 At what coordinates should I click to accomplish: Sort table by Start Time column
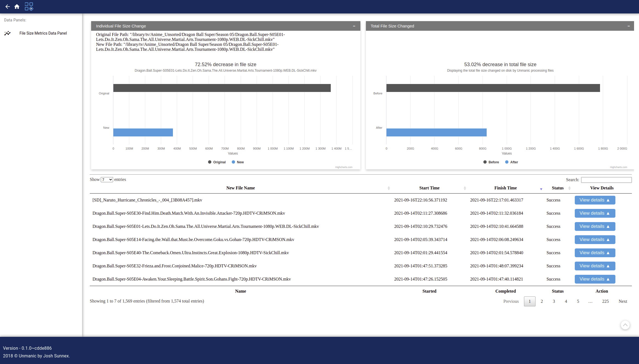click(429, 188)
